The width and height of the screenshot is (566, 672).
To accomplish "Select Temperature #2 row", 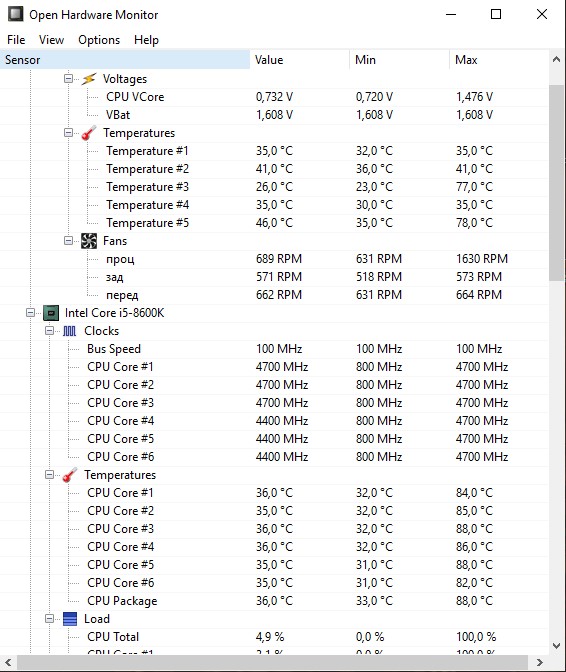I will click(274, 169).
